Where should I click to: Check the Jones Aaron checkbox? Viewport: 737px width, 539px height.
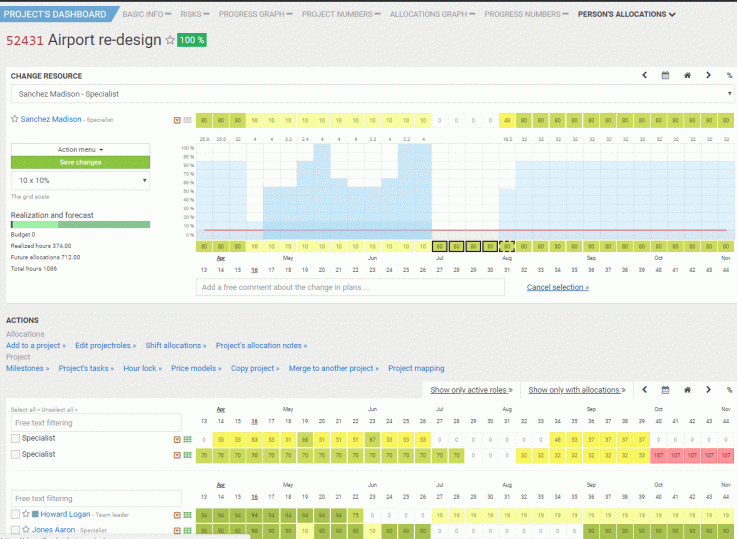click(15, 530)
